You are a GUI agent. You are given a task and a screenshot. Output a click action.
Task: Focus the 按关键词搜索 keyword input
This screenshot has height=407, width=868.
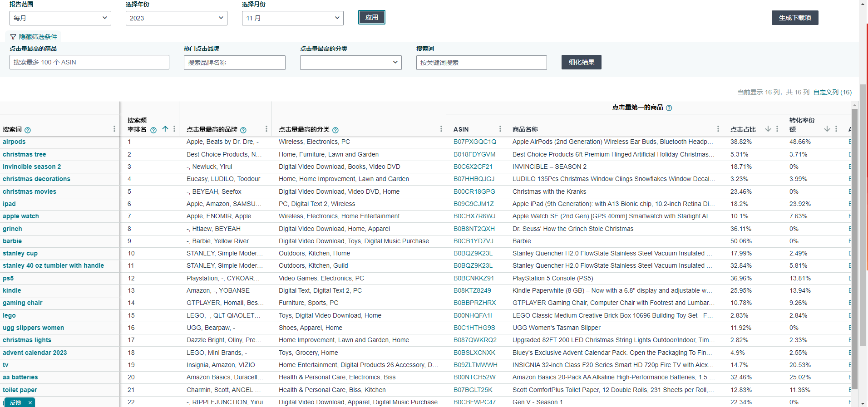[x=482, y=63]
